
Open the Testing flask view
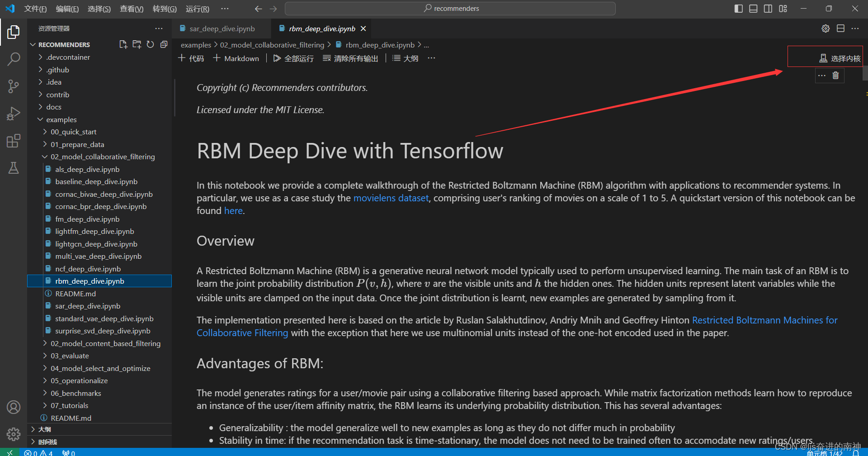[14, 168]
